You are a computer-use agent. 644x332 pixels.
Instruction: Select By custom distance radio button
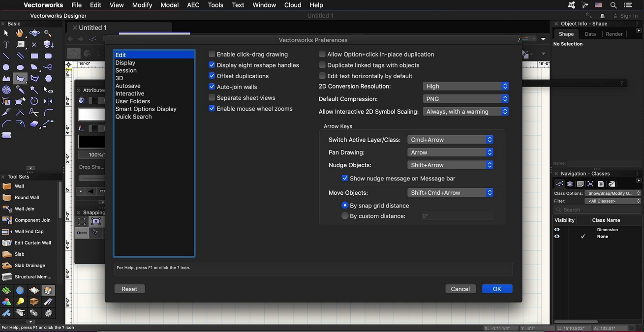tap(345, 216)
